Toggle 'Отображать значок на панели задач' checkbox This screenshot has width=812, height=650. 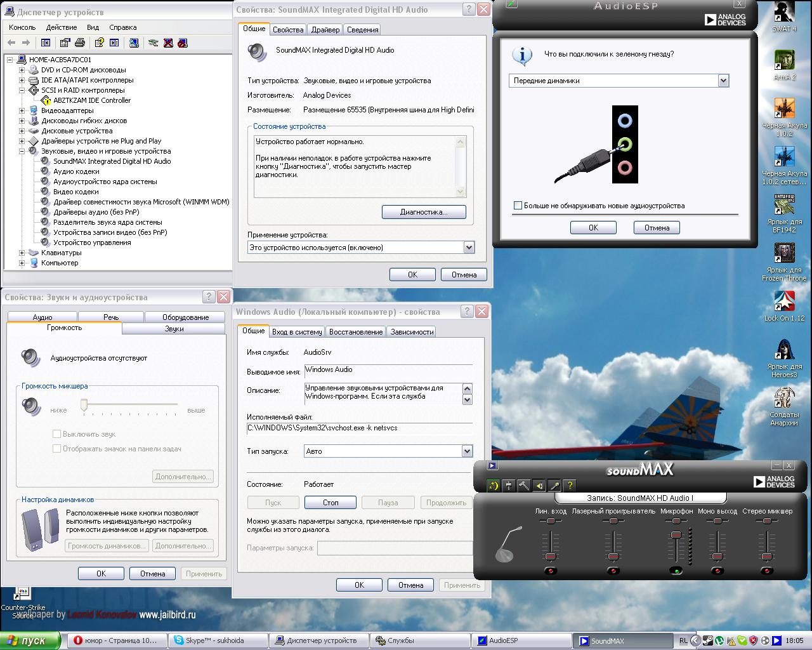pyautogui.click(x=56, y=449)
